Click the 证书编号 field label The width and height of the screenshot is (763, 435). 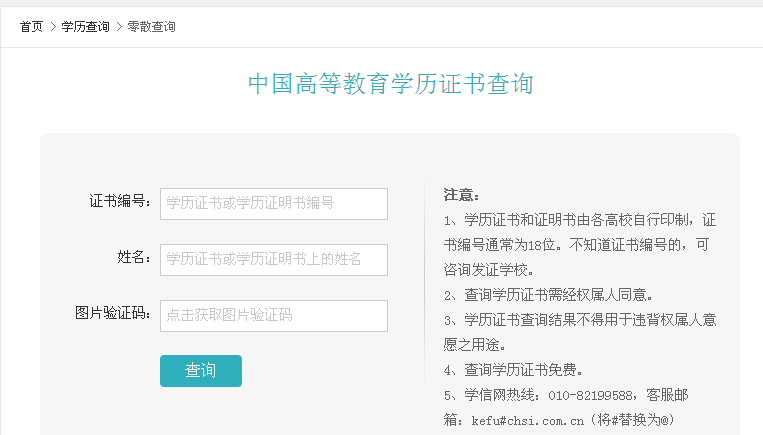(120, 201)
